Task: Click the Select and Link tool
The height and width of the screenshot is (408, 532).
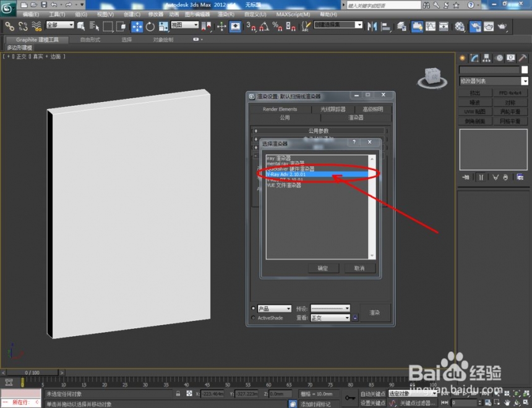Action: click(9, 26)
